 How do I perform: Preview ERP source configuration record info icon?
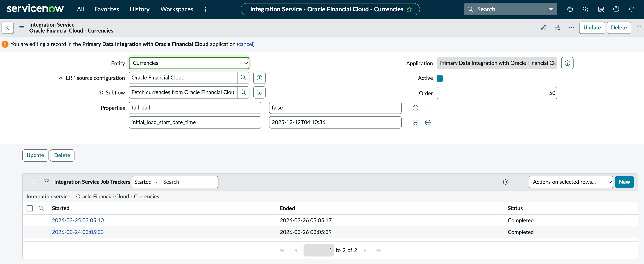(x=259, y=78)
